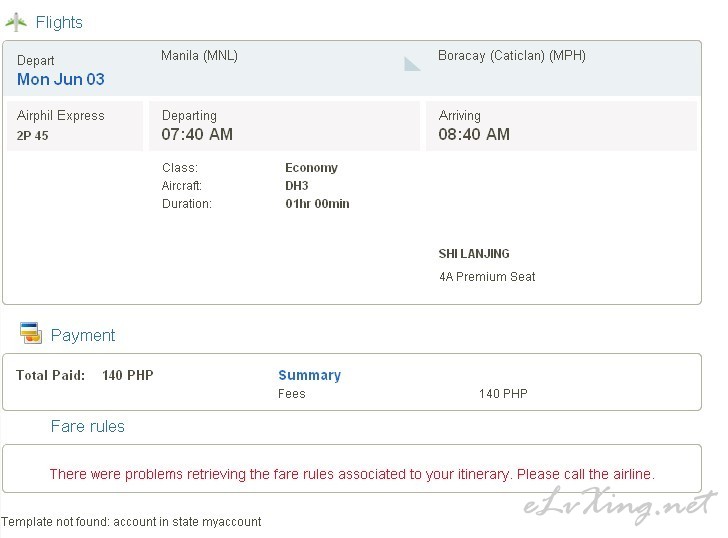Select the Airphil Express airline name

coord(61,115)
